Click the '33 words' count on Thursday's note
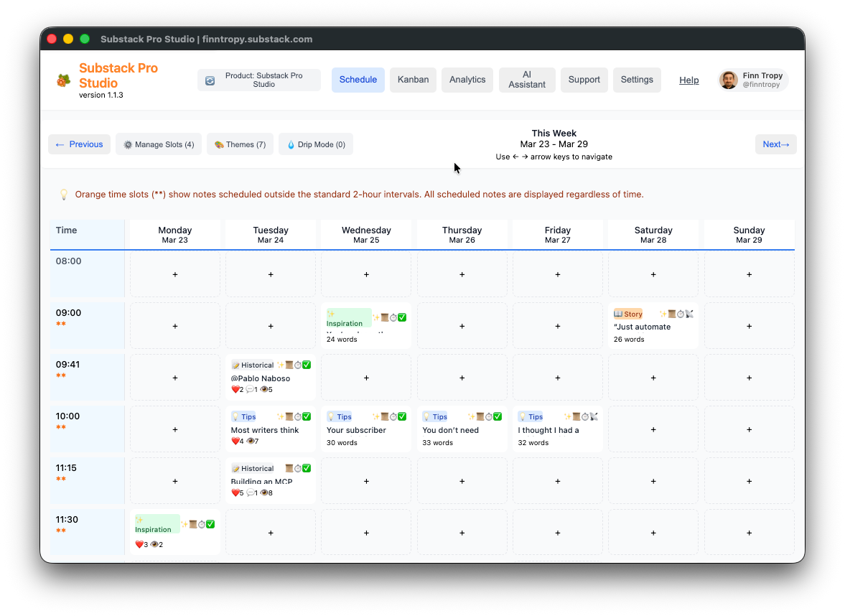 [x=438, y=443]
